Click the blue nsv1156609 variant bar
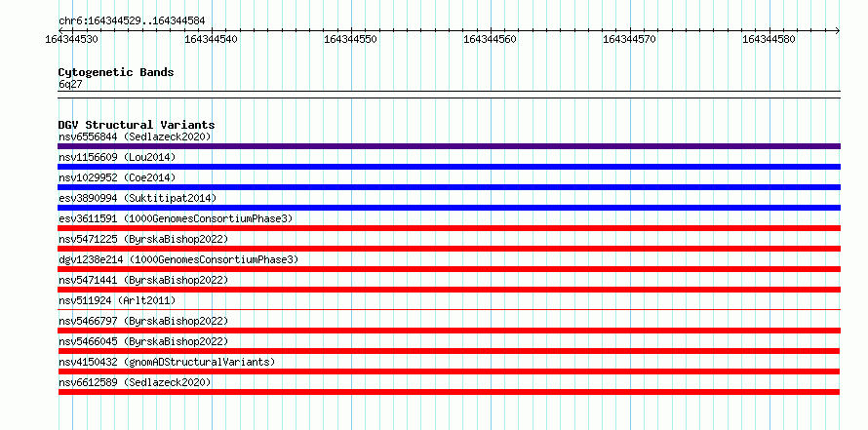Screen dimensions: 868x430 click(x=449, y=167)
